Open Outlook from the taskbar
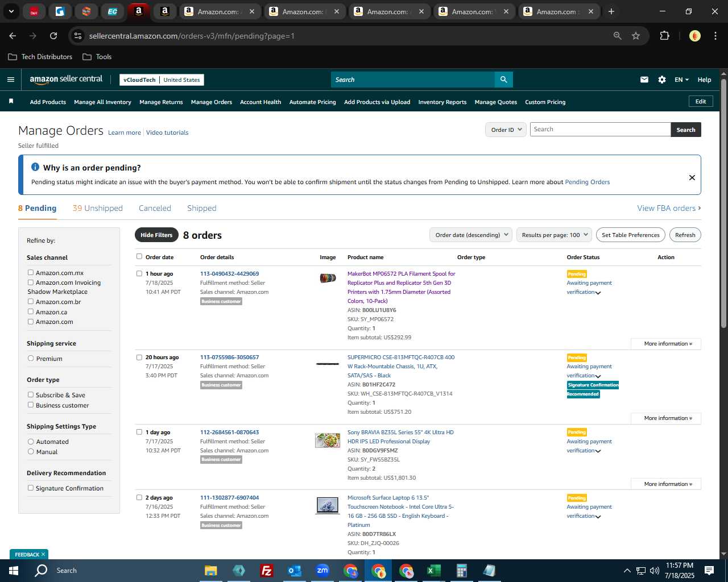 point(294,571)
